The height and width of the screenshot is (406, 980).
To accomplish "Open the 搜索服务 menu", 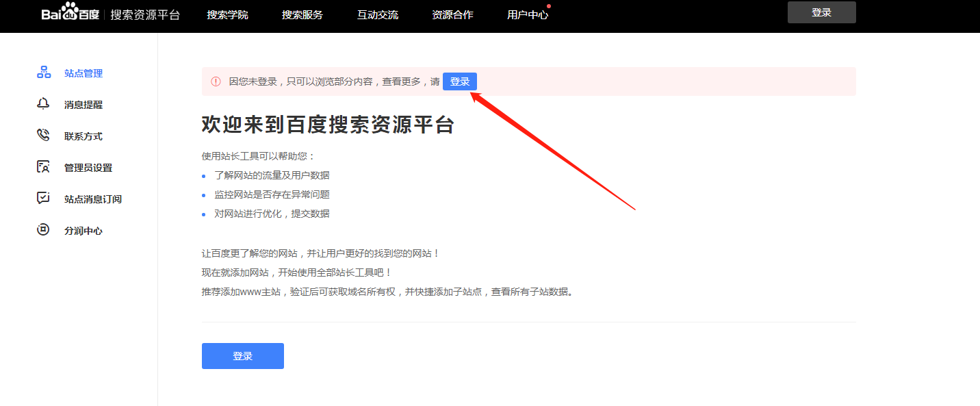I will [302, 14].
